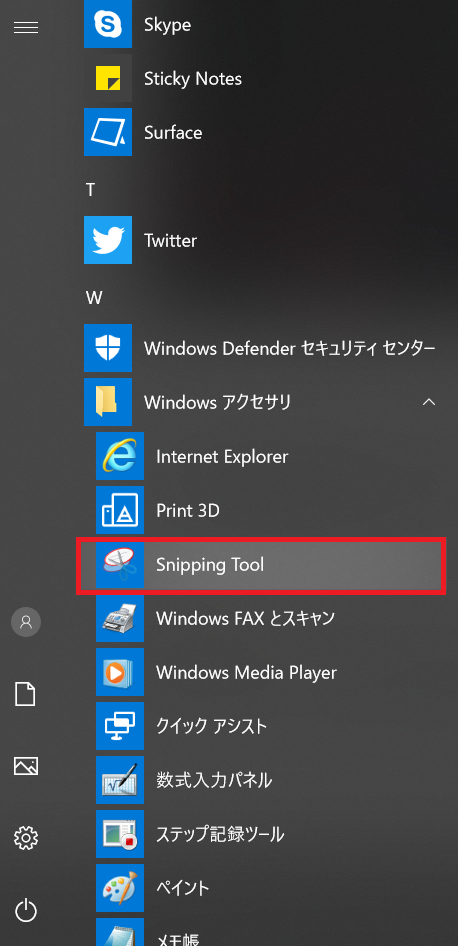The height and width of the screenshot is (946, 458).
Task: Launch Twitter via its label
Action: (171, 241)
